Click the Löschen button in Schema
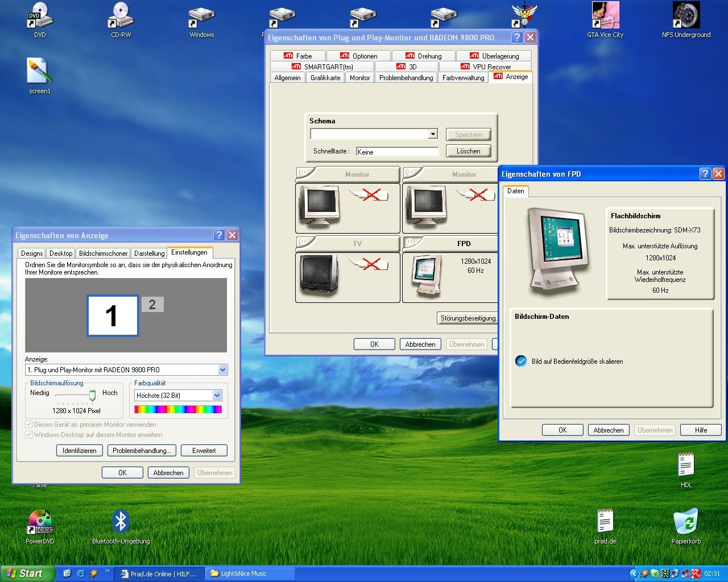 click(468, 151)
